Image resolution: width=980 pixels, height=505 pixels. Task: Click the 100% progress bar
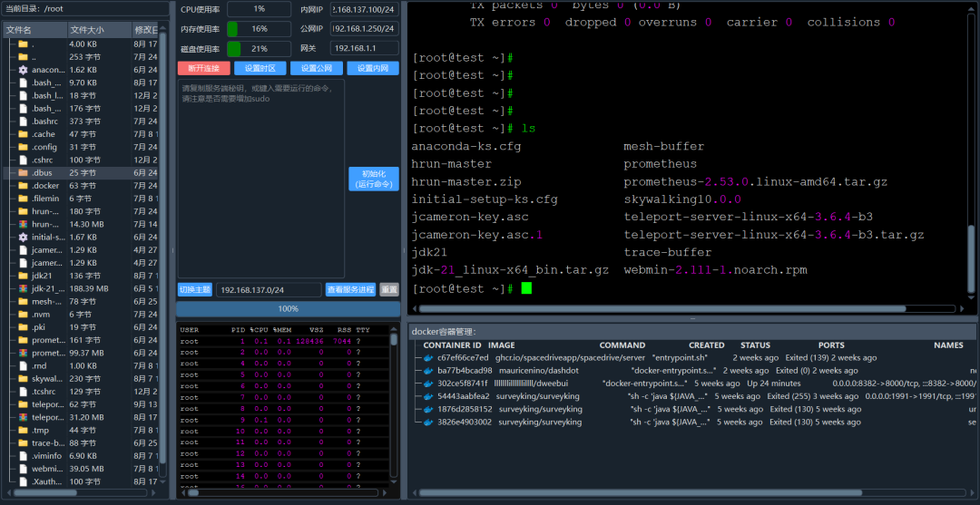click(289, 309)
